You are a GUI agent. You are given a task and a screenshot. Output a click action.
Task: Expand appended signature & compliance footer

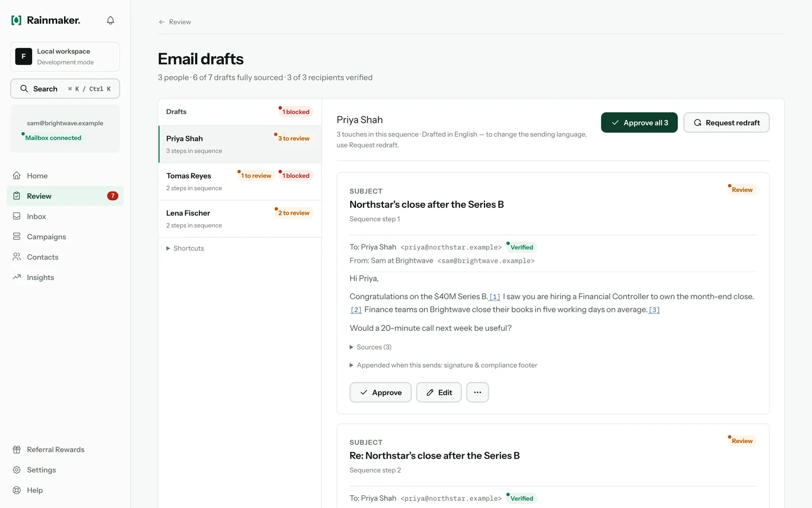(x=444, y=365)
